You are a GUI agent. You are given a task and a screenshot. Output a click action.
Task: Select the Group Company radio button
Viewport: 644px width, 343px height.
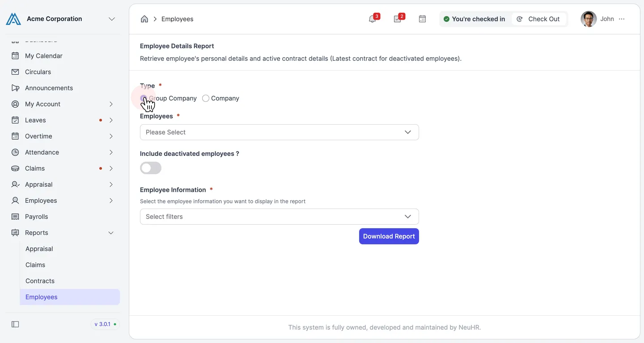(144, 98)
